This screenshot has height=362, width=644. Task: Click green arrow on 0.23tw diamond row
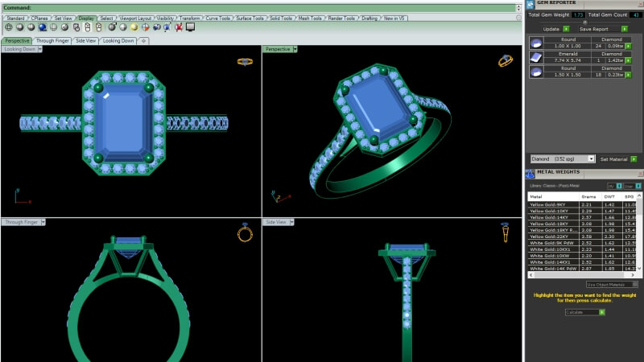629,75
